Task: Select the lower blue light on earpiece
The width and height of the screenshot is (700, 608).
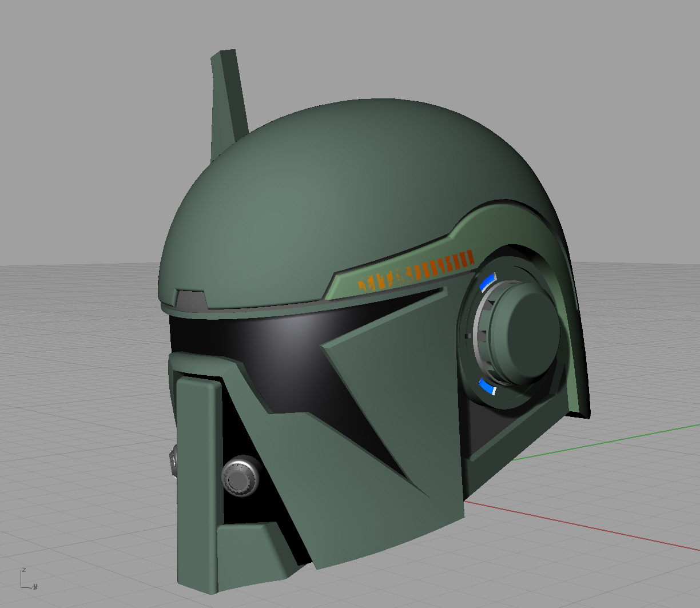Action: (x=487, y=387)
